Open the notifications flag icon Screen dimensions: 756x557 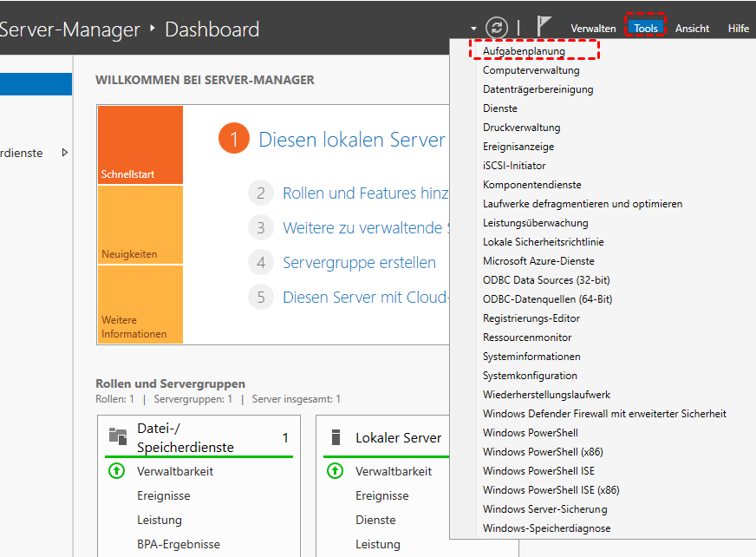pyautogui.click(x=544, y=27)
